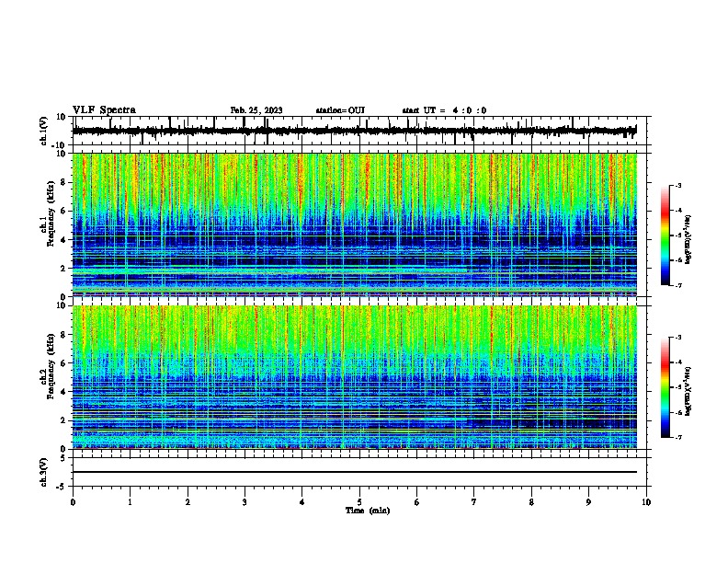Click the "5" tick on the time axis

coord(359,502)
